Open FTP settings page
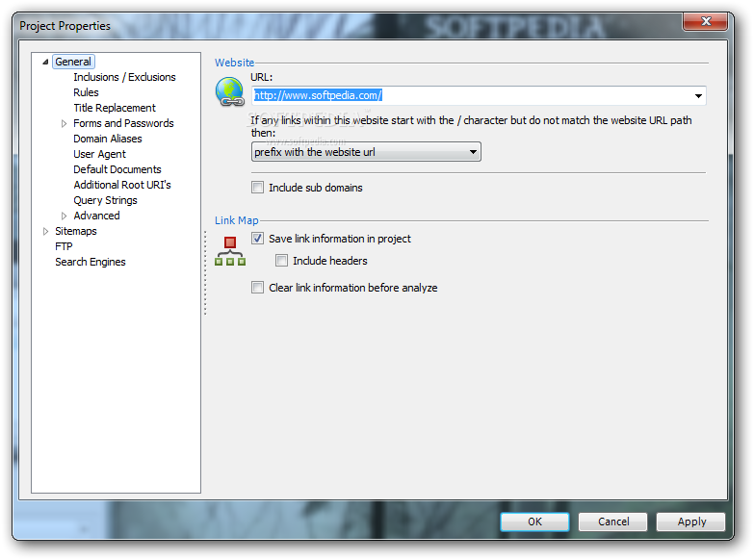The image size is (754, 560). point(64,246)
